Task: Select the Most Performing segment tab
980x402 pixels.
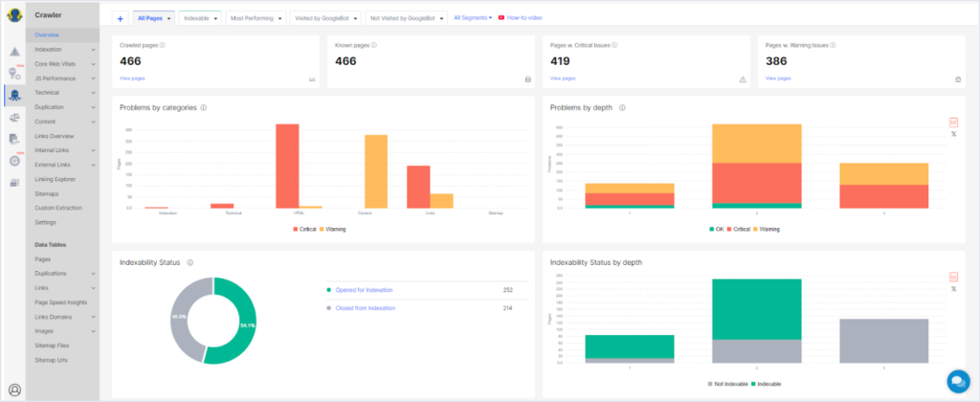Action: [256, 18]
